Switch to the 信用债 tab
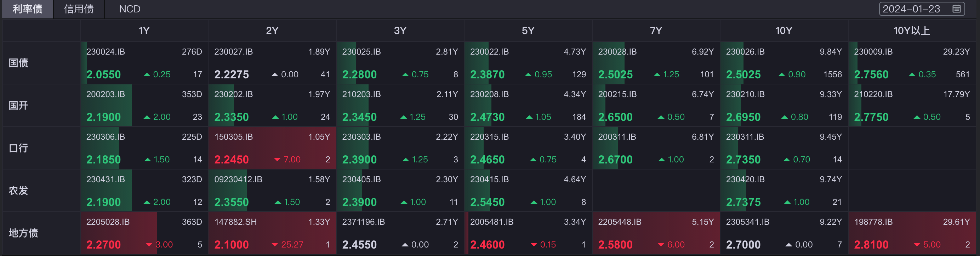Viewport: 980px width, 256px height. coord(79,9)
